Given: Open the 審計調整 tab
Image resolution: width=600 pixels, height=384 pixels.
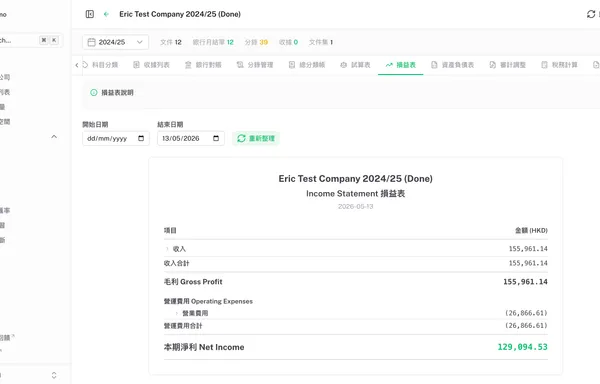Looking at the screenshot, I should click(x=508, y=65).
